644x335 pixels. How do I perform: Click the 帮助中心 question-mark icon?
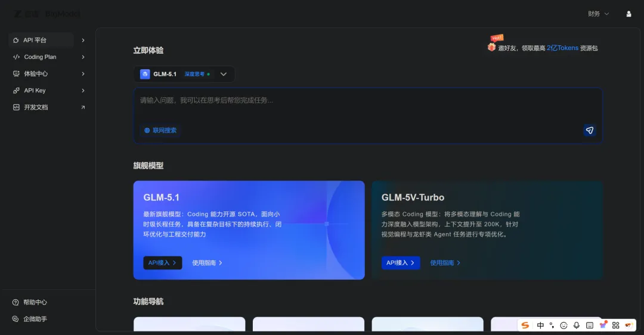[x=16, y=302]
